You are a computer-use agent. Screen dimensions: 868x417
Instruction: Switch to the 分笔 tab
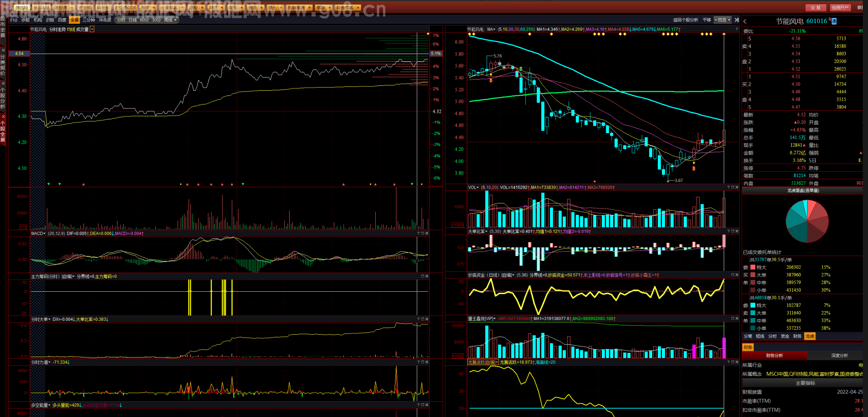click(748, 336)
